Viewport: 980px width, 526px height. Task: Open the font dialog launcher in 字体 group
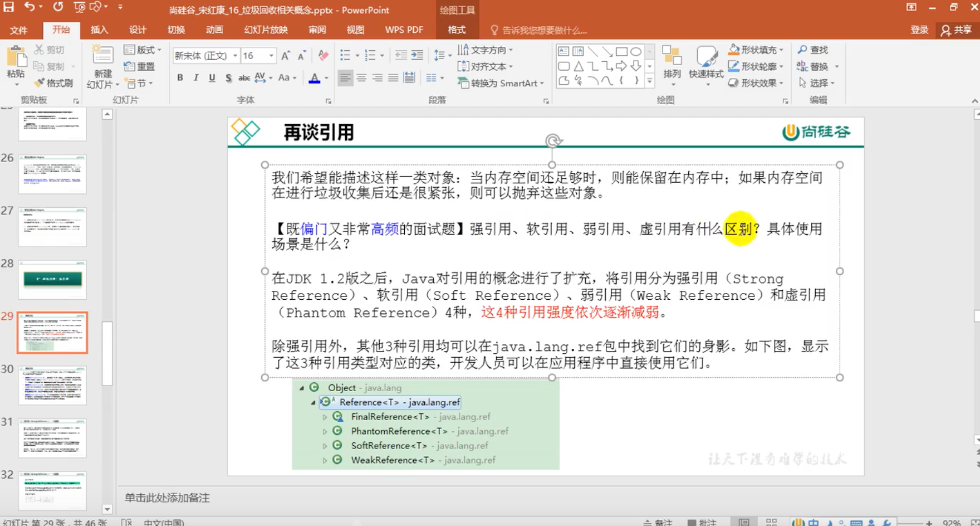tap(329, 101)
